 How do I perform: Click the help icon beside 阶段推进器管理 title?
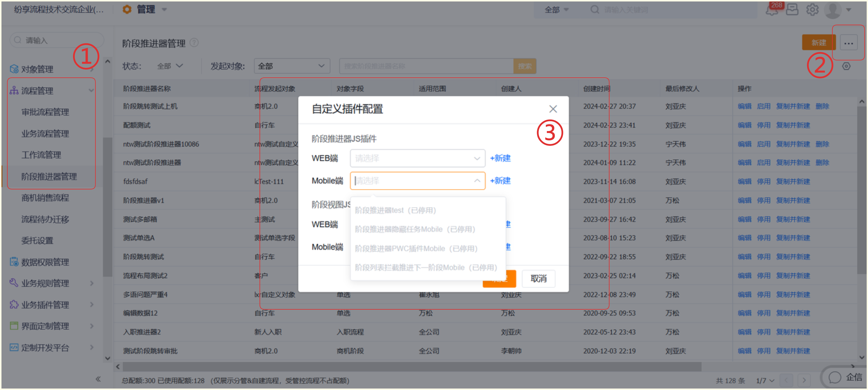click(194, 43)
